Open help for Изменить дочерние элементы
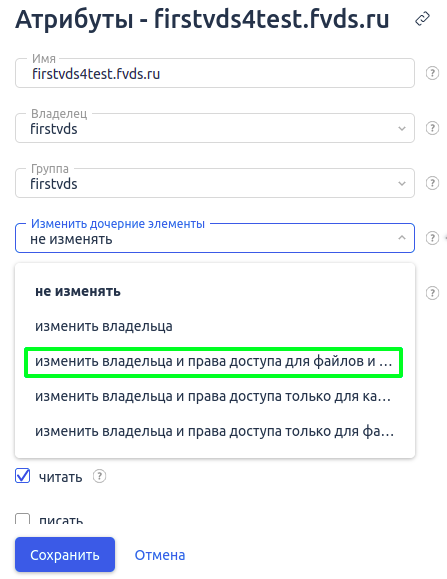447x579 pixels. point(432,238)
